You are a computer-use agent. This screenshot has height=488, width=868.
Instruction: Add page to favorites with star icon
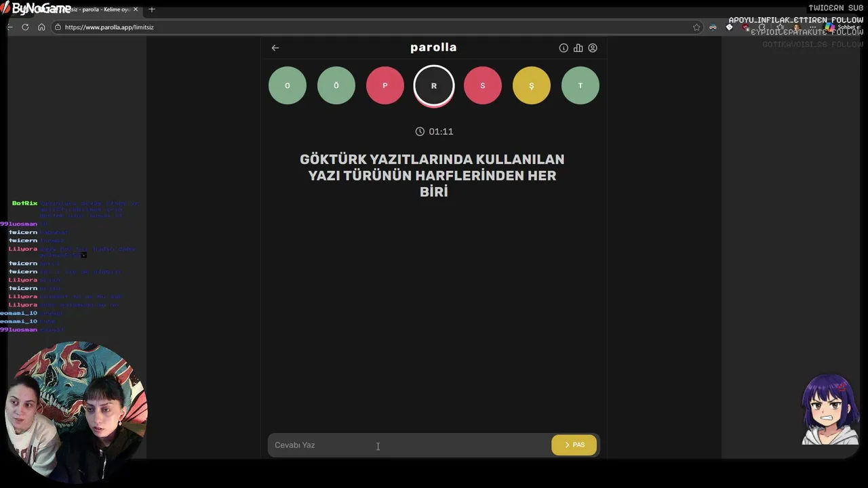coord(696,27)
